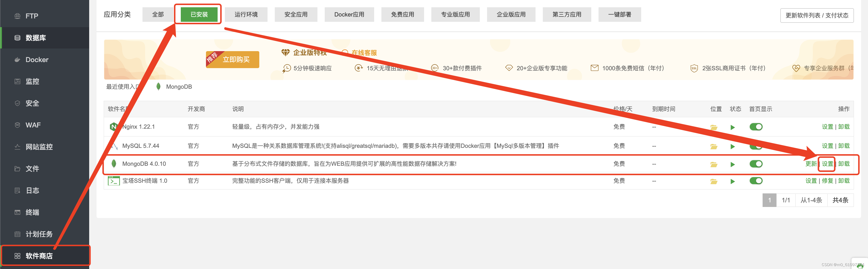Screen dimensions: 868x269
Task: Toggle 宝塔SSH终端 homepage display switch
Action: pos(756,181)
